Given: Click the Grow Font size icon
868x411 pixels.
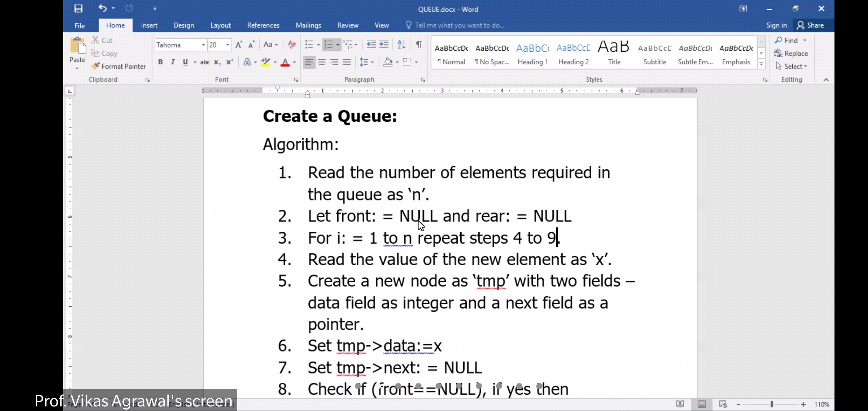Looking at the screenshot, I should coord(239,45).
